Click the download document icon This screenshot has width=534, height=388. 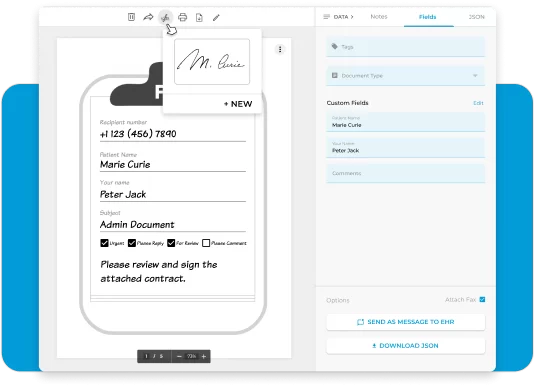tap(199, 17)
